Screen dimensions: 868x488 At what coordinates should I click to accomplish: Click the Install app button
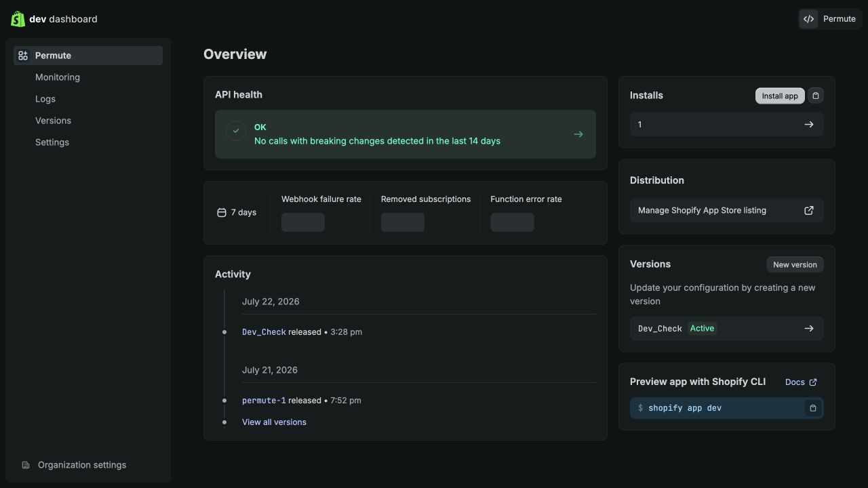780,96
